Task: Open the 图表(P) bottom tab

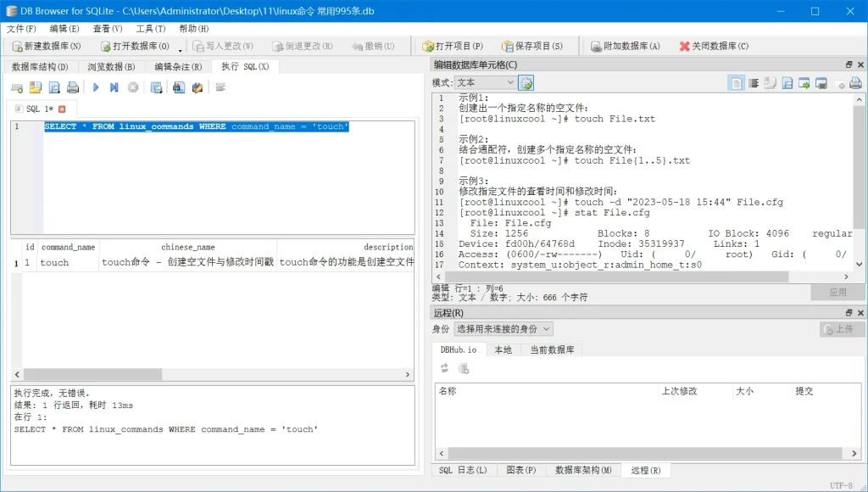Action: click(521, 470)
